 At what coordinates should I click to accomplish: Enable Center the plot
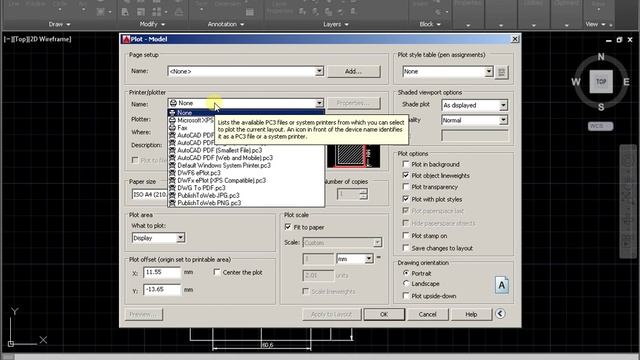217,272
